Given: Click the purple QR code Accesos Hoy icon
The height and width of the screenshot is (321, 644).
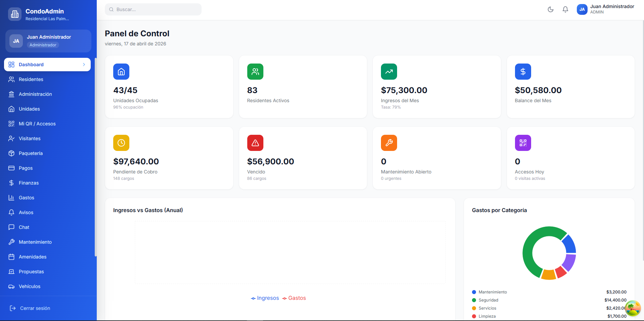Looking at the screenshot, I should tap(523, 143).
